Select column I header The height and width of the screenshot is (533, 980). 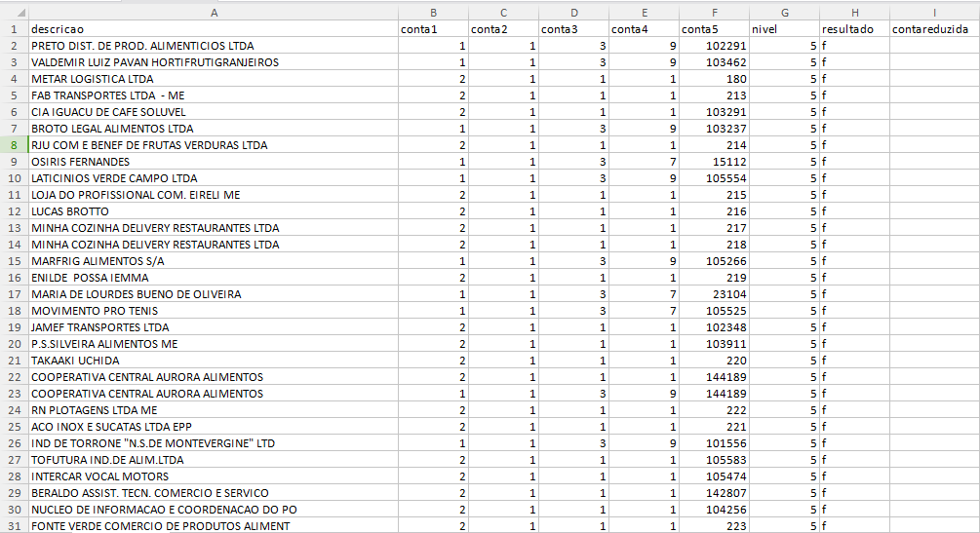[935, 13]
